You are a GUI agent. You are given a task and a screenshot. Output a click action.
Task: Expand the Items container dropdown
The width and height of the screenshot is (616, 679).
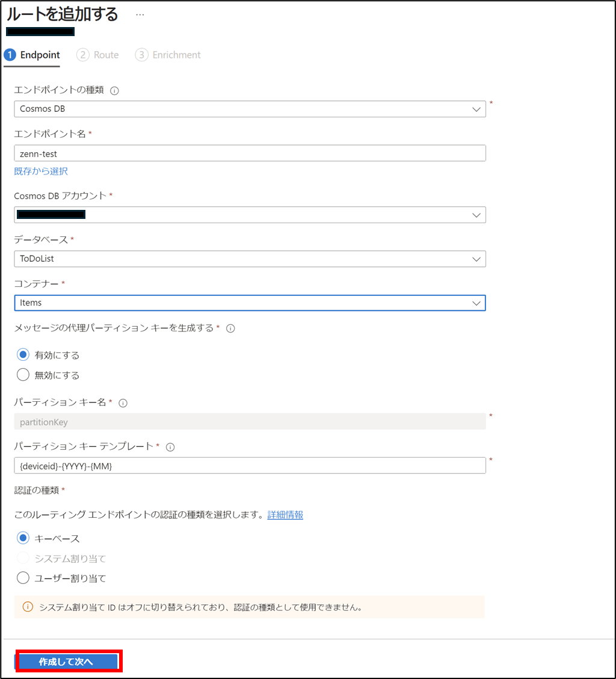[250, 303]
